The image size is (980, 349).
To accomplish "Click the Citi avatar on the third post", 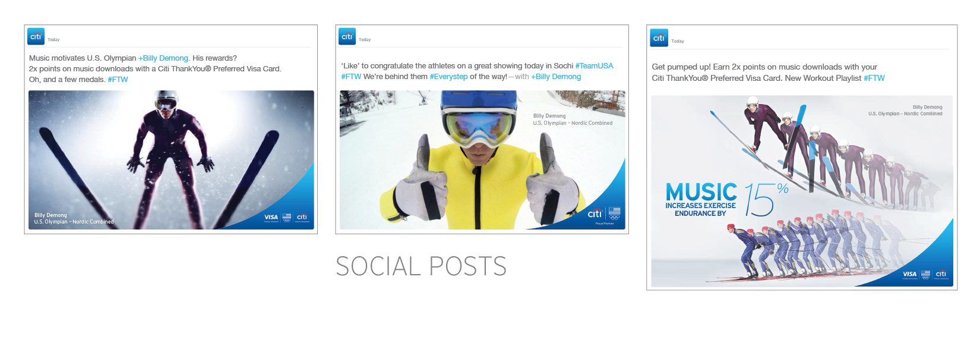I will pyautogui.click(x=659, y=37).
